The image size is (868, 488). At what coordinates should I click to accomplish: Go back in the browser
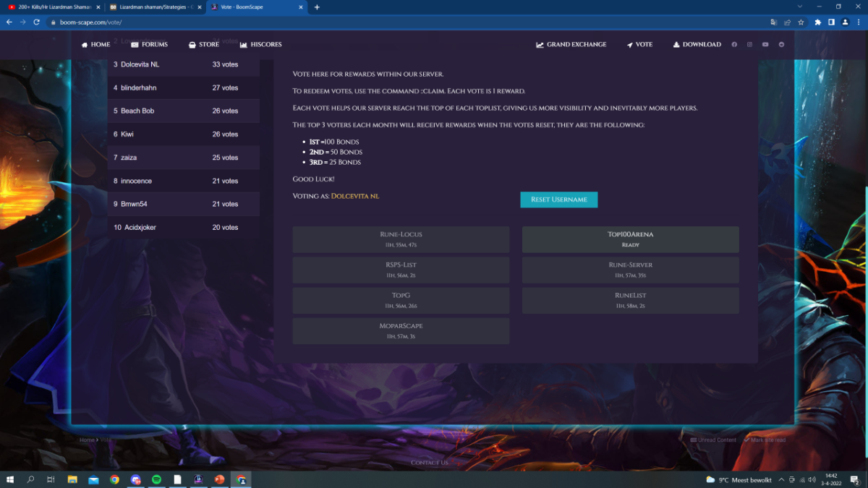[x=9, y=22]
